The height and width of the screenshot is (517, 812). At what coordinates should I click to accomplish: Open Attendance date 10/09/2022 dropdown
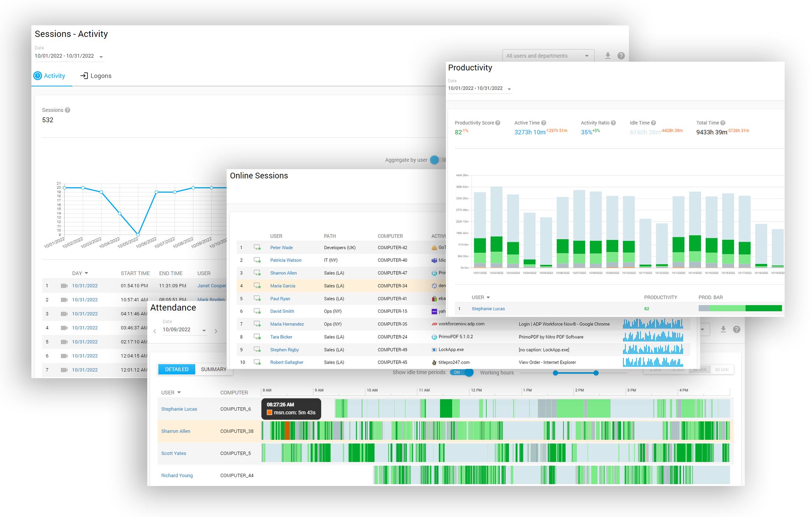coord(204,331)
